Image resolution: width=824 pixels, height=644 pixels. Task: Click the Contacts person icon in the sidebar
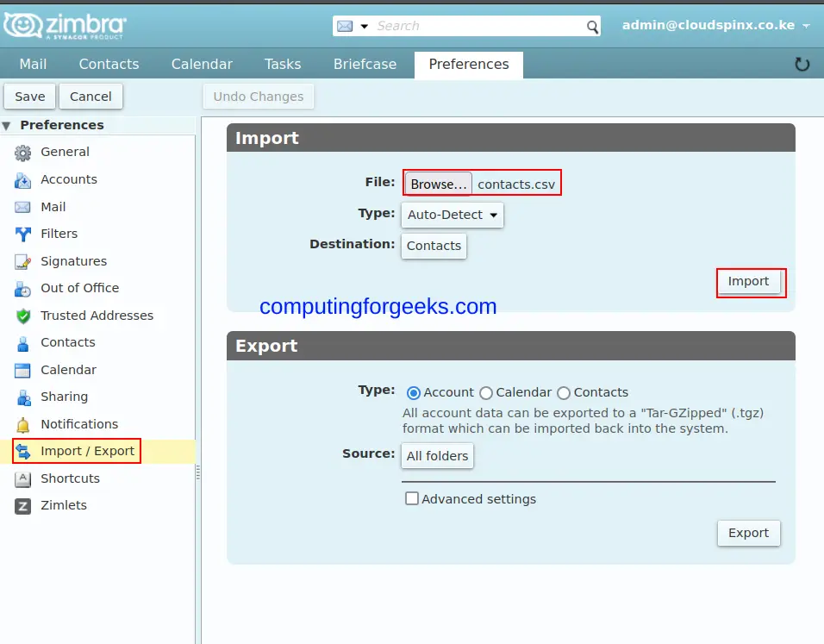tap(22, 343)
